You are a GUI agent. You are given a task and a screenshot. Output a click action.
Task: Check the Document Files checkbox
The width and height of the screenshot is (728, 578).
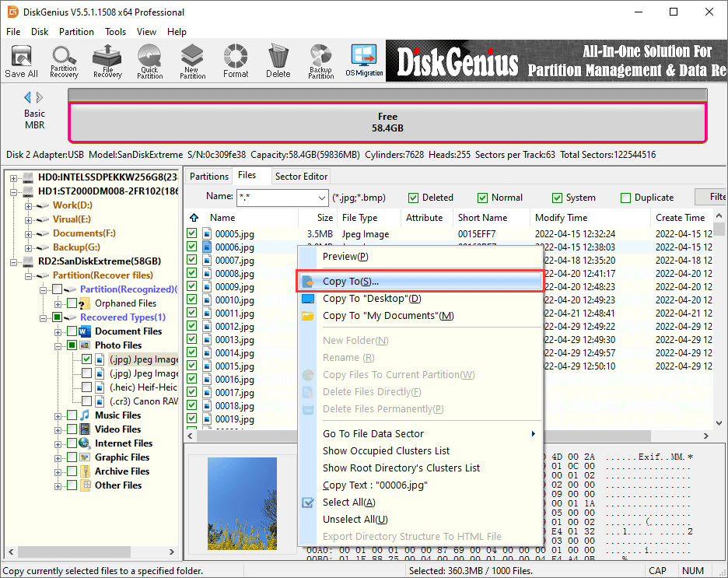(x=72, y=331)
